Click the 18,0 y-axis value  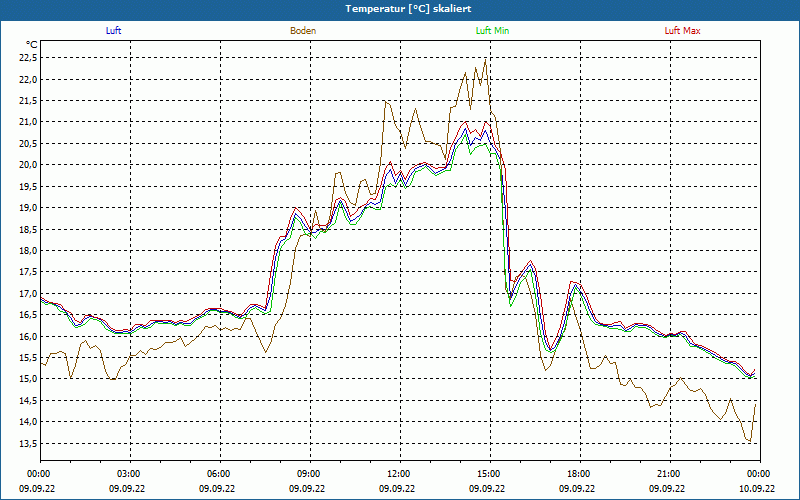click(27, 251)
